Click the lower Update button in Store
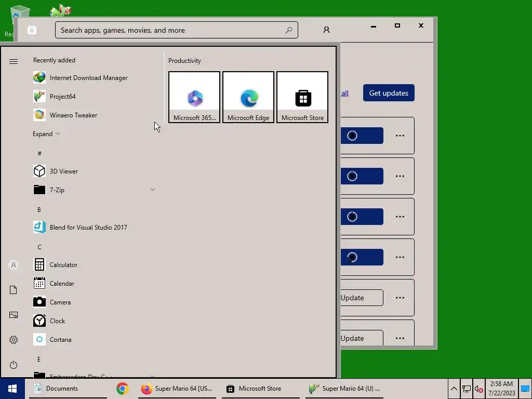Image resolution: width=532 pixels, height=399 pixels. (x=362, y=338)
